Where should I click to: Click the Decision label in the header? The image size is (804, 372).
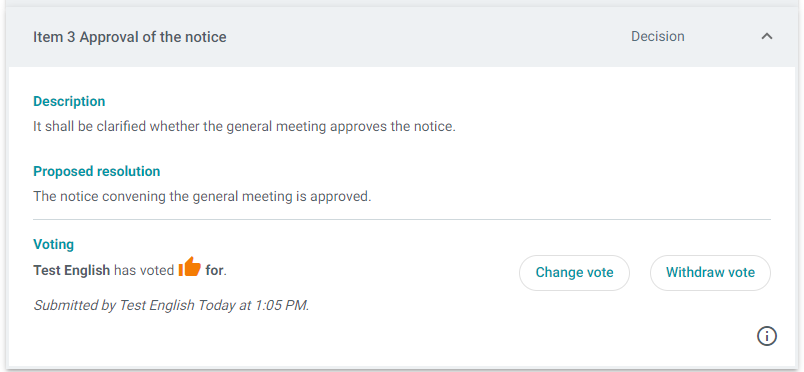(x=657, y=37)
